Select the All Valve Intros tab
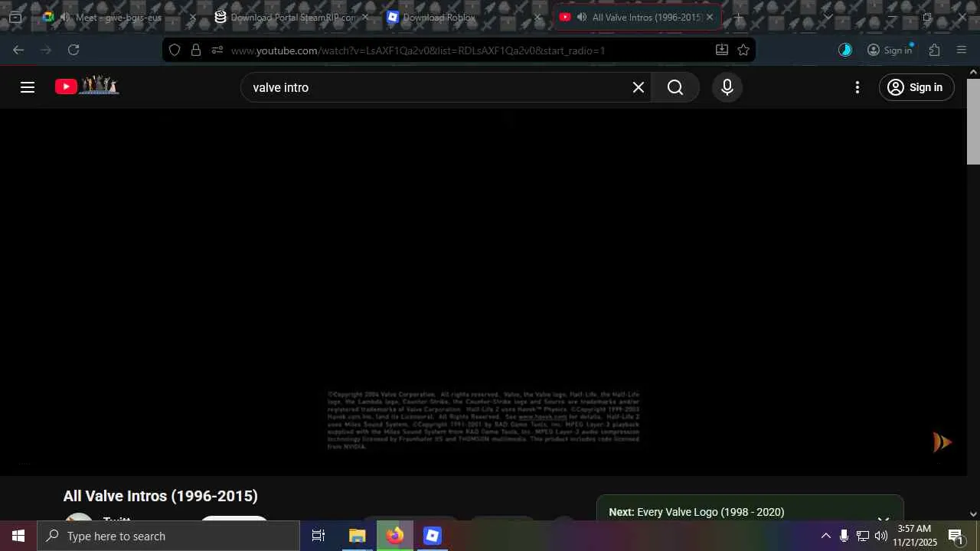 coord(637,17)
